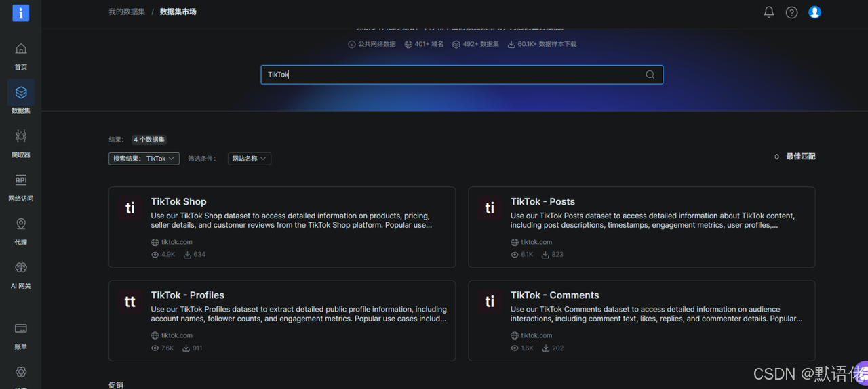Go to 我的数据集 breadcrumb
This screenshot has width=868, height=389.
127,12
